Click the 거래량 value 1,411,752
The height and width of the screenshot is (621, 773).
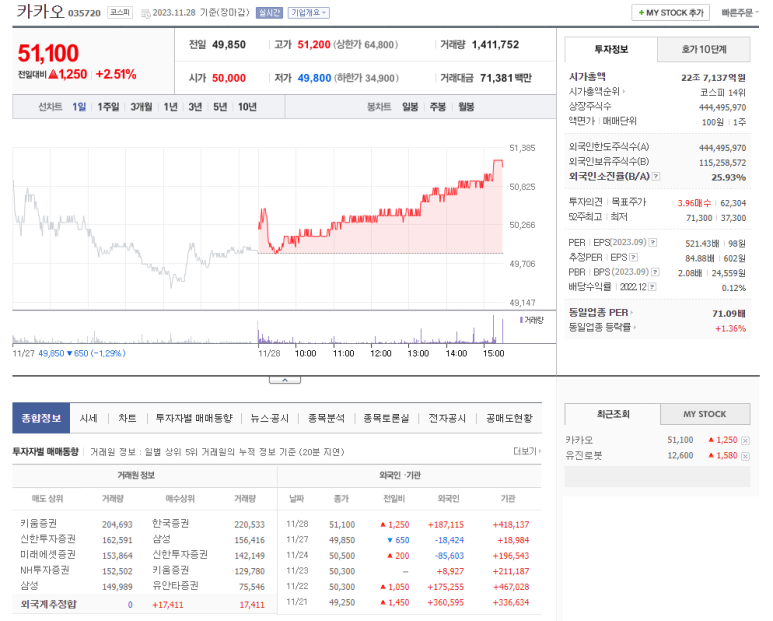pos(495,45)
